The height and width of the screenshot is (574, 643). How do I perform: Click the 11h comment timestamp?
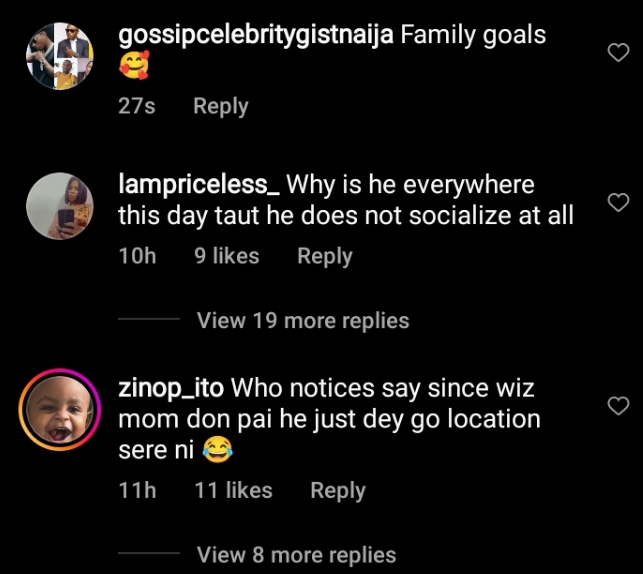tap(138, 490)
